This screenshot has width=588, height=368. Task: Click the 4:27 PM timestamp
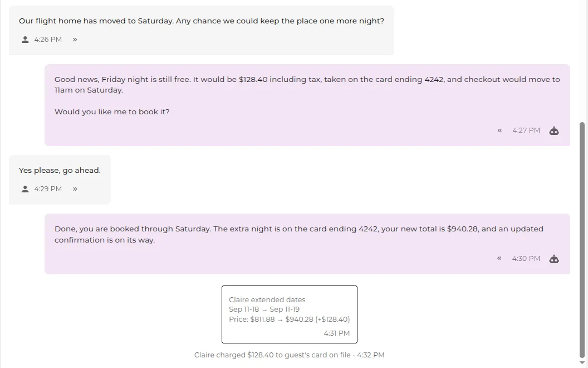526,130
